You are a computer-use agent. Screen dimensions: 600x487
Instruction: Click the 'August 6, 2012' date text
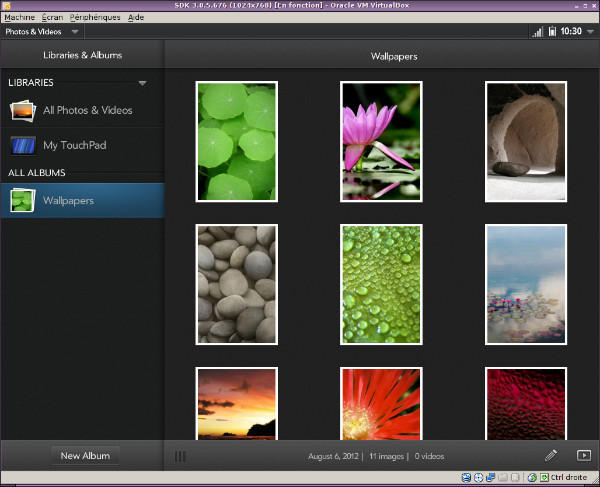(x=333, y=456)
